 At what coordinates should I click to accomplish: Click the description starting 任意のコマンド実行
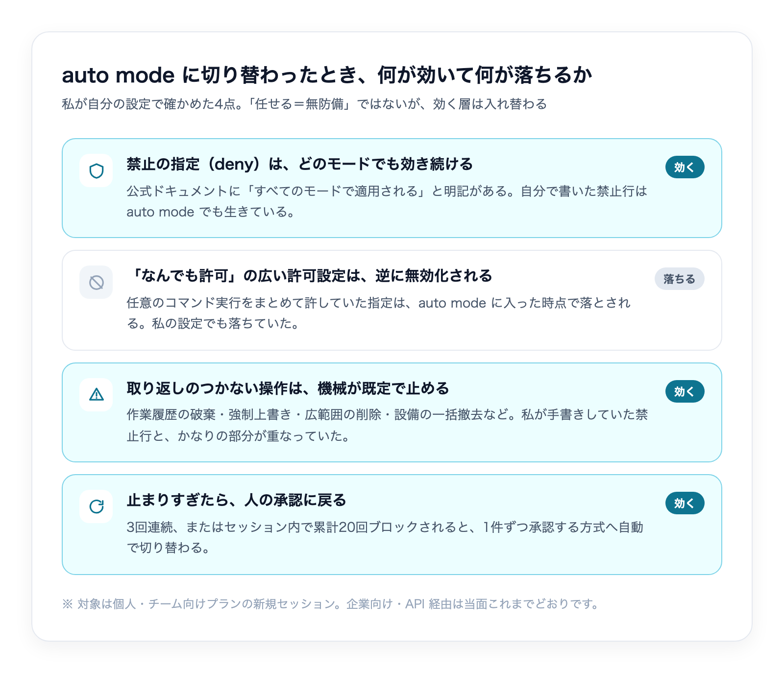click(x=378, y=313)
